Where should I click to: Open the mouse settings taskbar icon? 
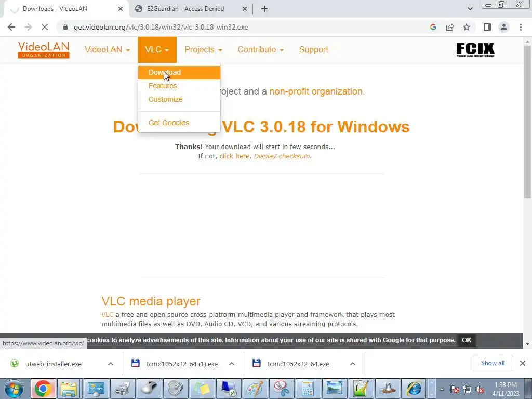149,389
